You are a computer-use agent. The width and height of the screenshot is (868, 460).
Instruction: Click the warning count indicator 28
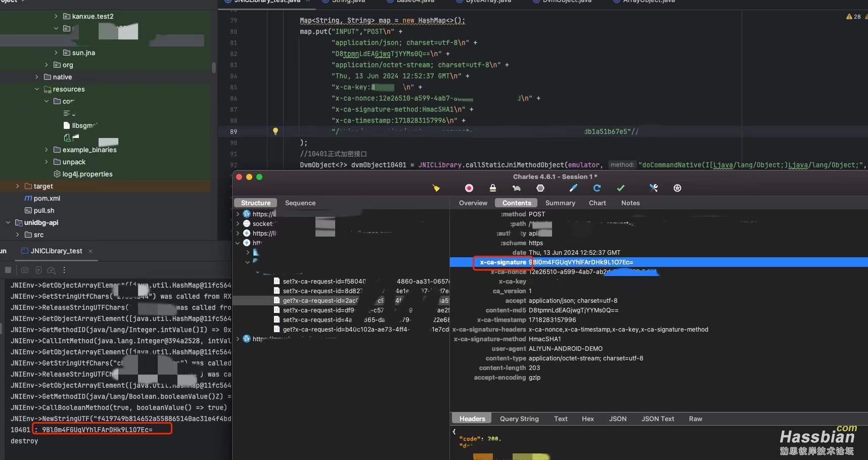click(x=853, y=17)
